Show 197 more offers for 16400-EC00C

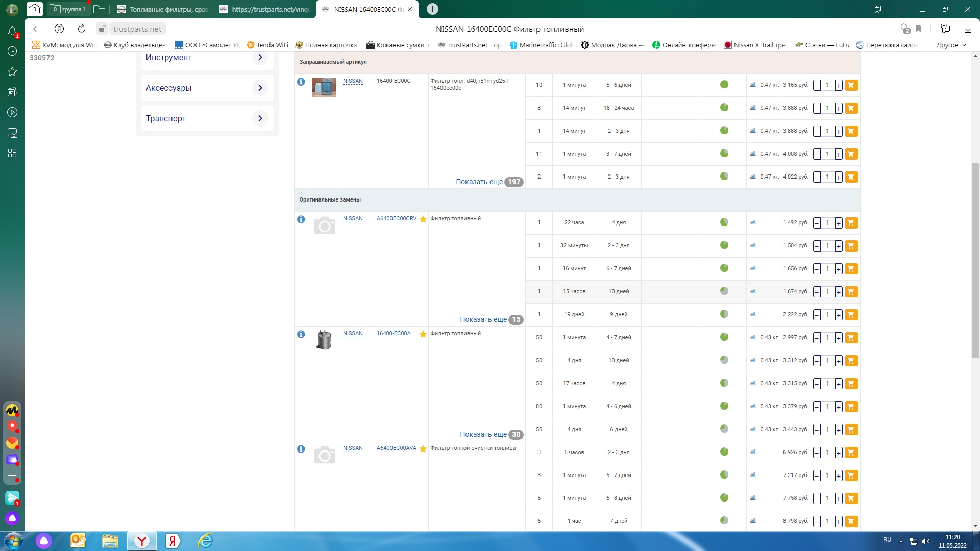(489, 182)
